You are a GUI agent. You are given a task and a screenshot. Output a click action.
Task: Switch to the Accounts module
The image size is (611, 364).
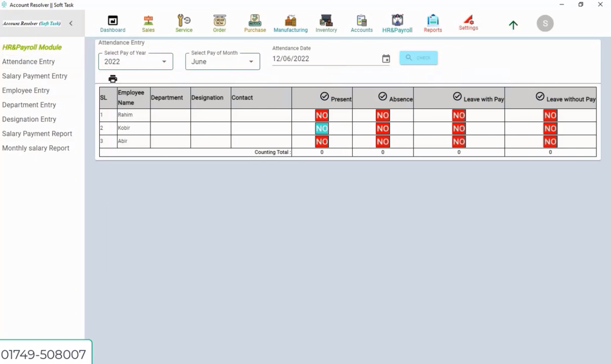[x=362, y=23]
